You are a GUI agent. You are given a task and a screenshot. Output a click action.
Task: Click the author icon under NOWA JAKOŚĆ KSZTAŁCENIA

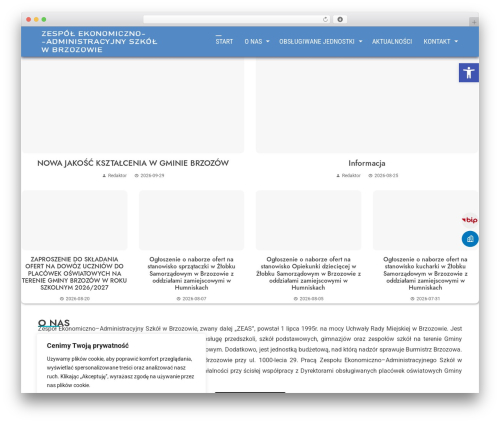(104, 176)
